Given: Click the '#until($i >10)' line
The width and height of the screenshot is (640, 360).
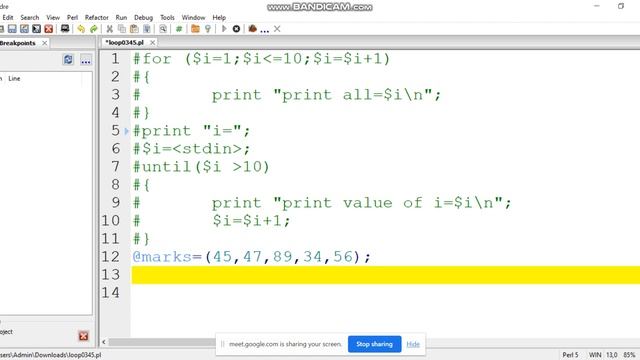Looking at the screenshot, I should pos(201,167).
